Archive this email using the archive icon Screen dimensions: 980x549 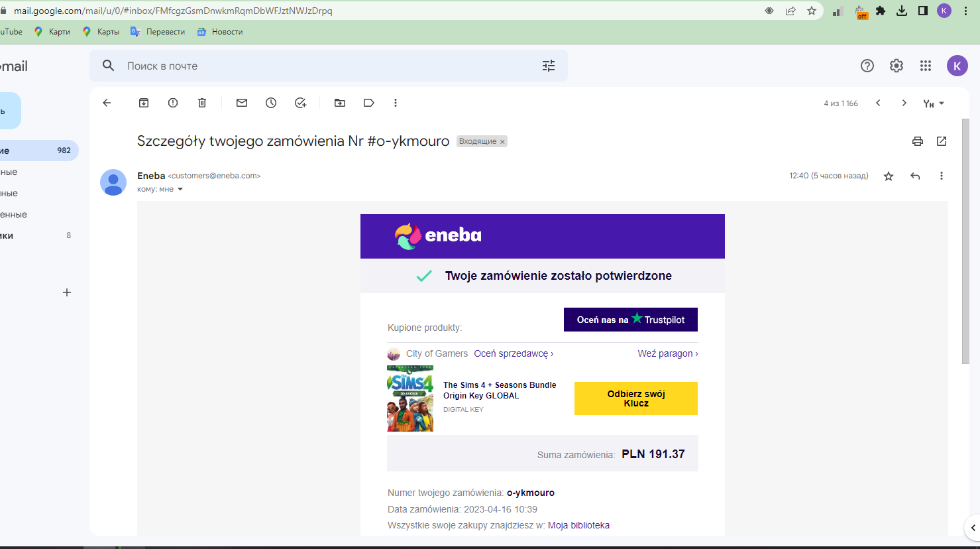click(x=144, y=103)
